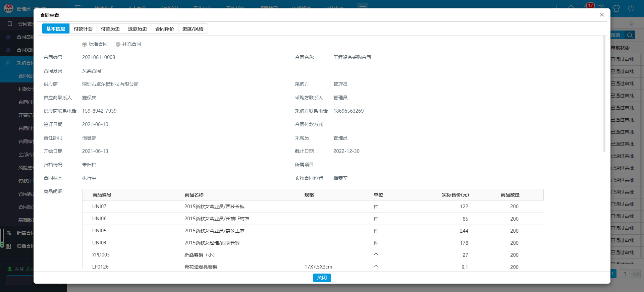Click the page number input field
The height and width of the screenshot is (292, 644).
click(625, 274)
